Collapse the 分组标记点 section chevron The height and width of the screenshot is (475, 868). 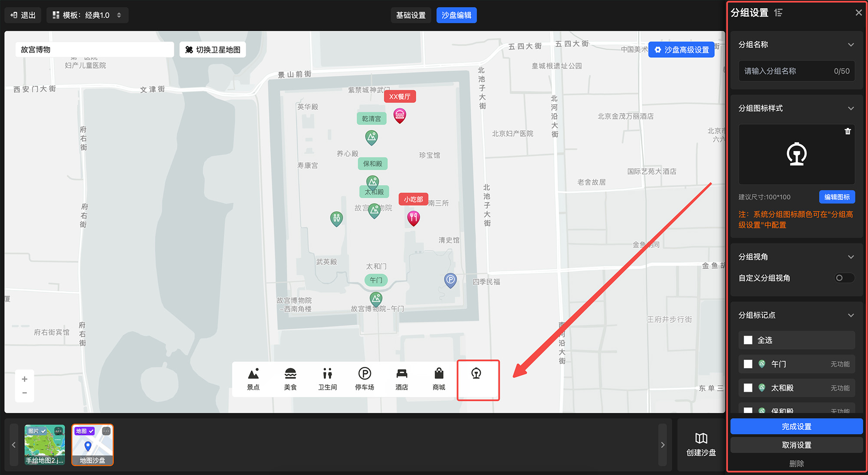(x=851, y=315)
